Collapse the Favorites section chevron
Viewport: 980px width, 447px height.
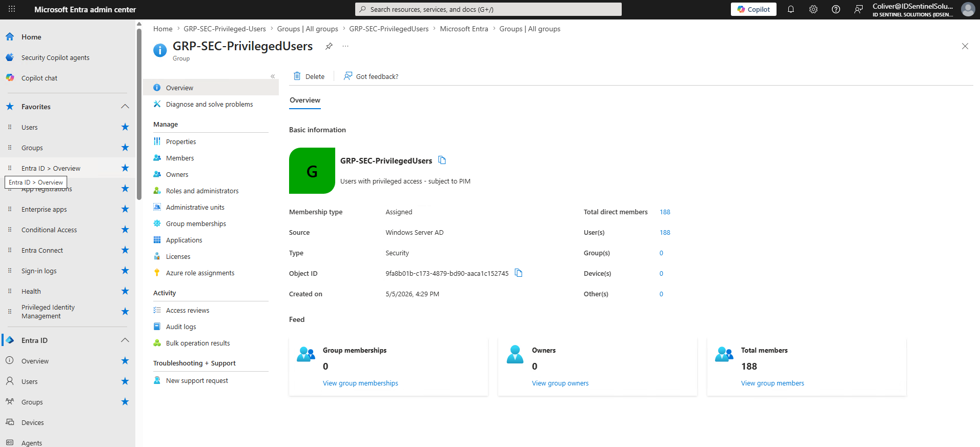point(125,107)
